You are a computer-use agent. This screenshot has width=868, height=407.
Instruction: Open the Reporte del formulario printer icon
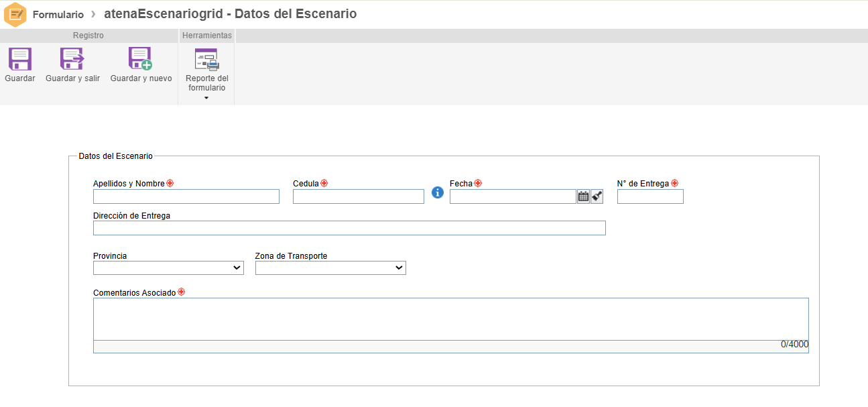tap(206, 60)
